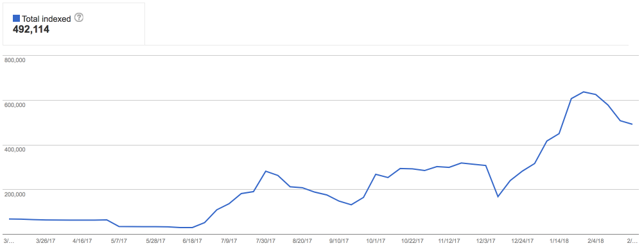Click the 200,000 y-axis label
This screenshot has width=644, height=250.
click(x=15, y=194)
